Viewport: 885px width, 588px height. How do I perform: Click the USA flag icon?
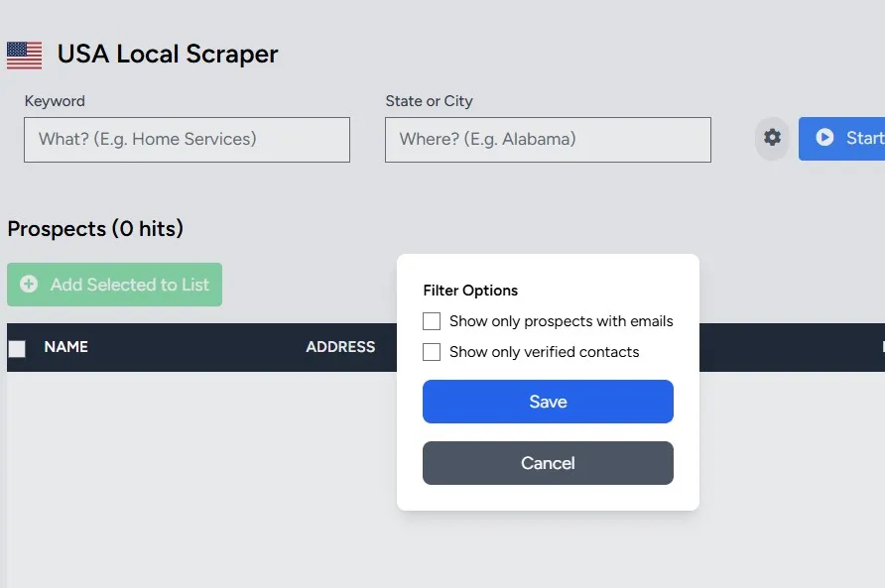[x=22, y=55]
